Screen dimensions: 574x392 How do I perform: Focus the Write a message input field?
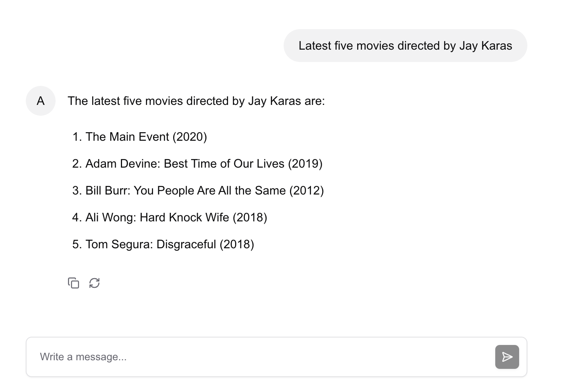(261, 357)
